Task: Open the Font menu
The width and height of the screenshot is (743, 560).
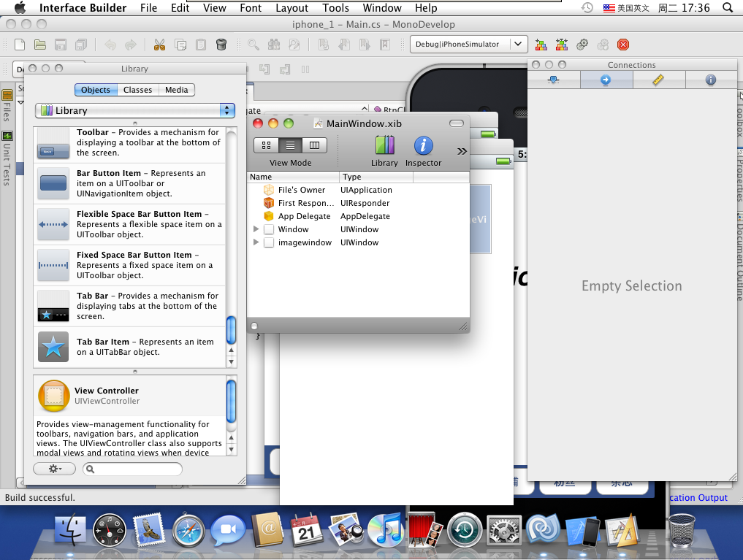Action: click(x=251, y=7)
